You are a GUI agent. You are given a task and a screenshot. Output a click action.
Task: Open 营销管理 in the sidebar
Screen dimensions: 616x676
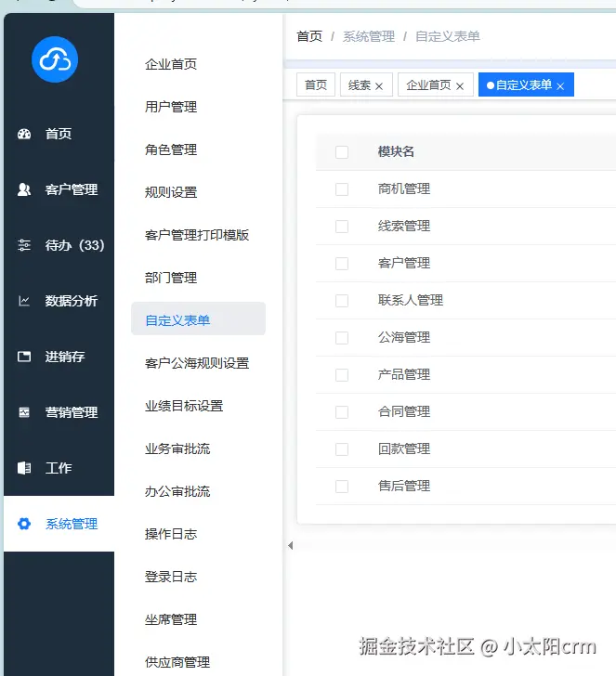point(59,412)
